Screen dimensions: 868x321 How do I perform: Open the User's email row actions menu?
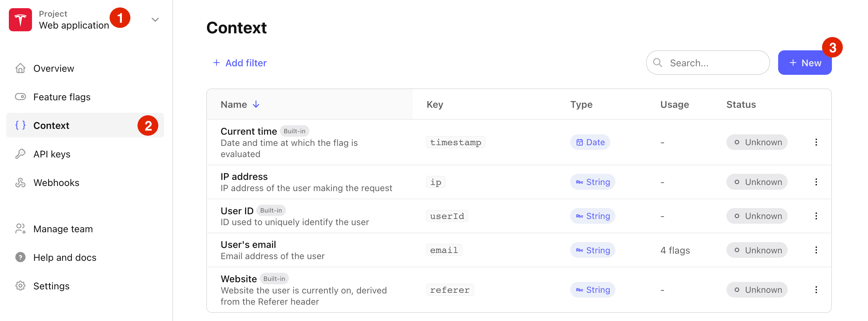[816, 250]
